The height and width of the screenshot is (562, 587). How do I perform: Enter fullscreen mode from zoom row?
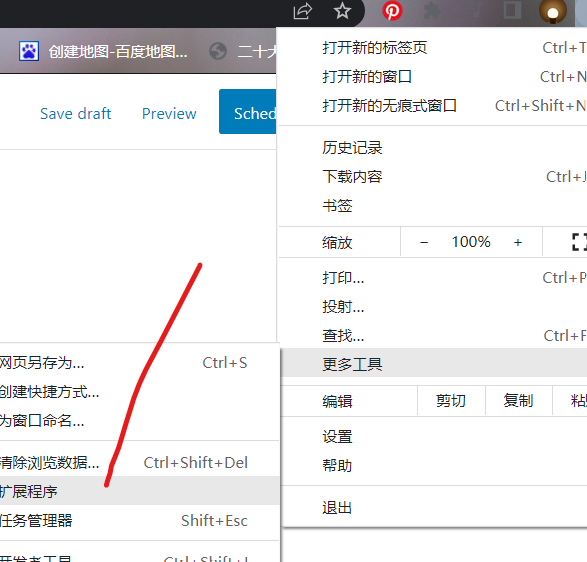579,242
